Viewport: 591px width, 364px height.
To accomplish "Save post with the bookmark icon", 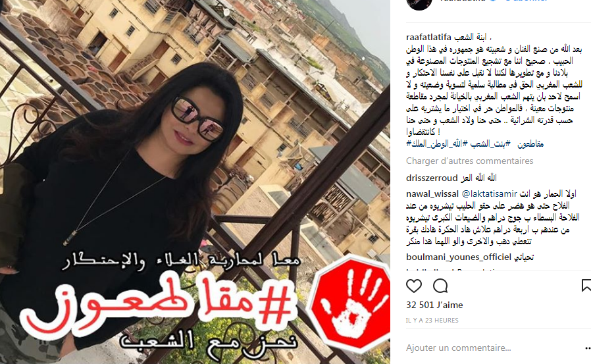I will 586,286.
